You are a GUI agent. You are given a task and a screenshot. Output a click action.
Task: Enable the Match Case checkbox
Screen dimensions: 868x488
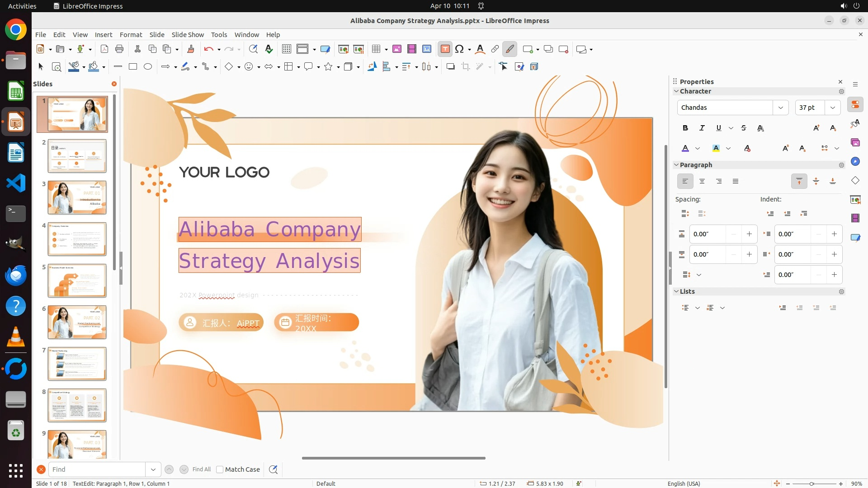point(220,469)
